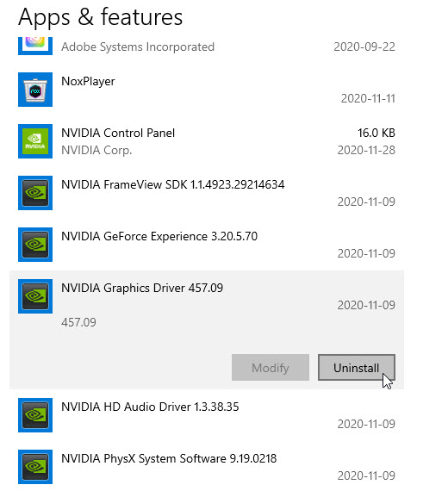
Task: Click the 457.09 version number below driver name
Action: (78, 322)
